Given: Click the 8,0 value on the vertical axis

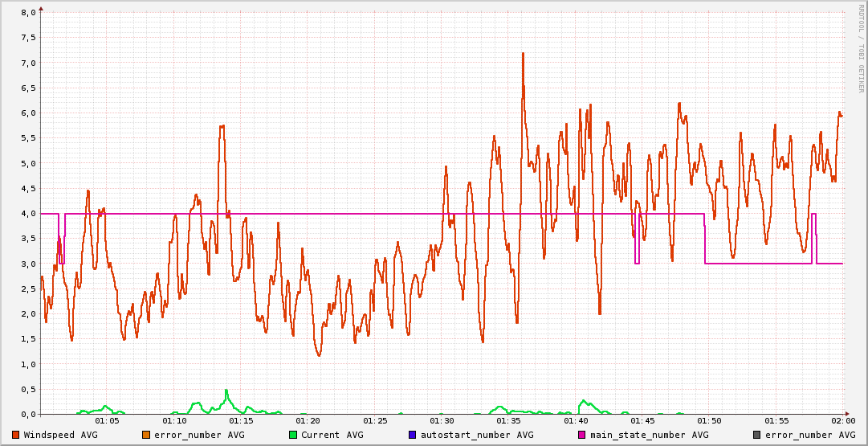Looking at the screenshot, I should [27, 13].
